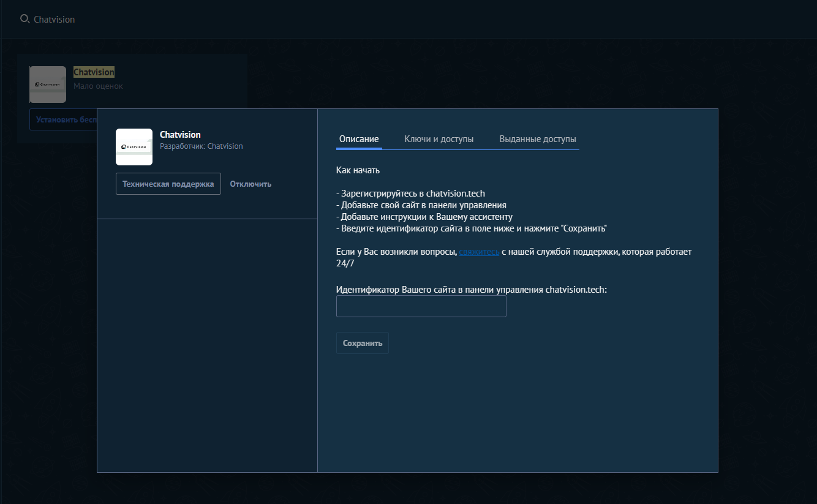This screenshot has width=817, height=504.
Task: Click Chatvision app name in dialog
Action: pos(180,135)
